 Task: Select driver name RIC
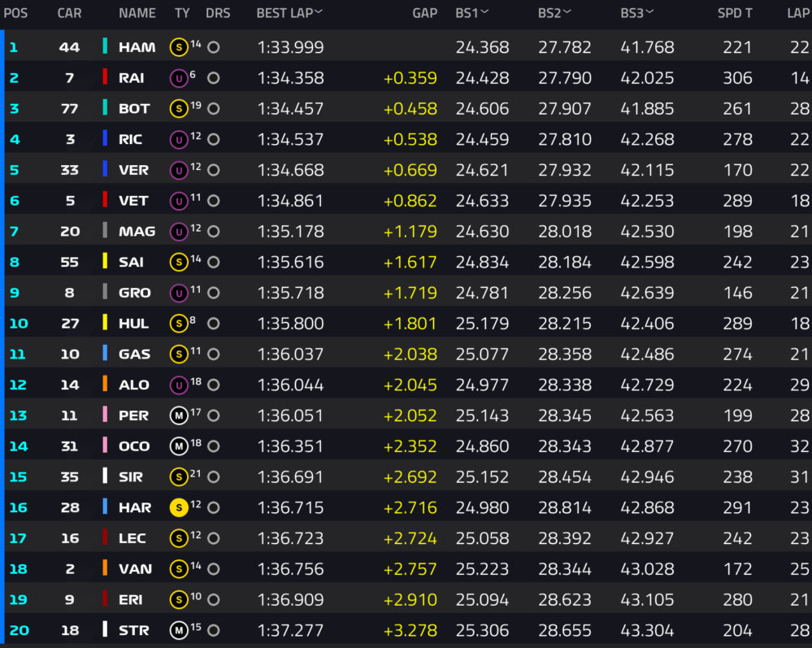[x=131, y=140]
